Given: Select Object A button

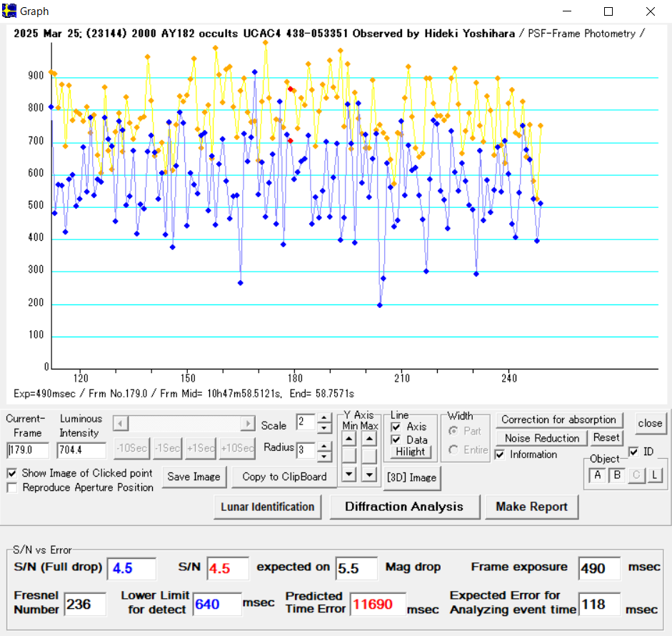Looking at the screenshot, I should [596, 475].
